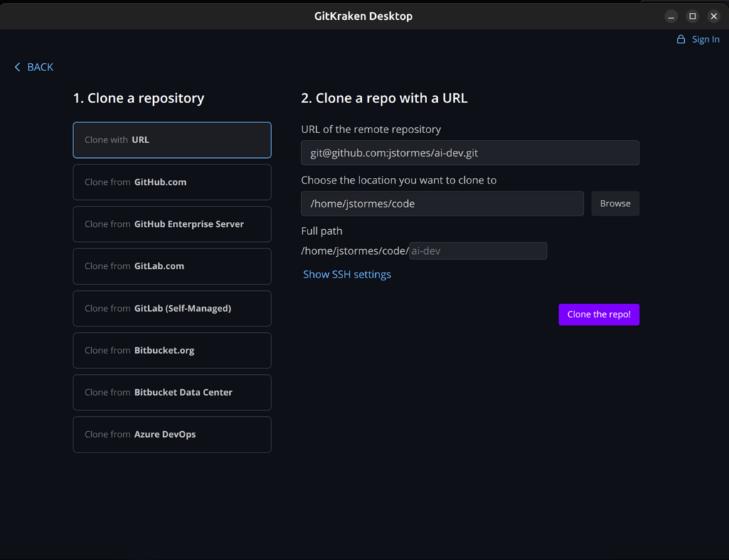This screenshot has width=729, height=560.
Task: Select Clone from GitHub Enterprise Server
Action: coord(172,224)
